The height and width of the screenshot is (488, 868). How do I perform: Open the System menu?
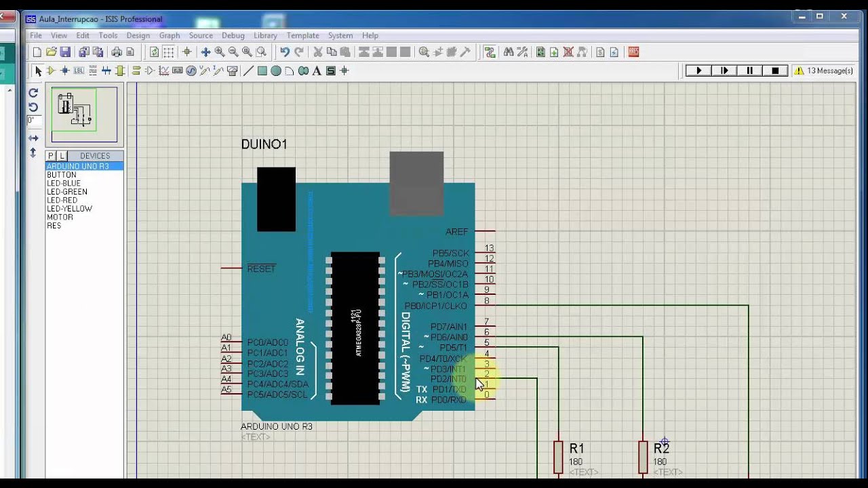tap(340, 35)
